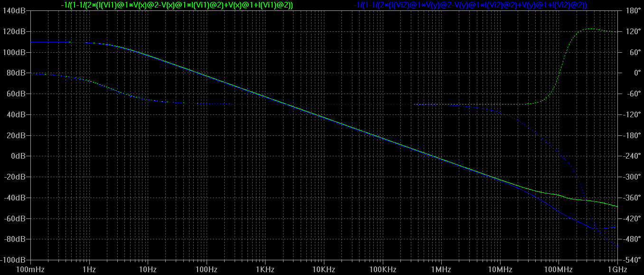The width and height of the screenshot is (644, 275).
Task: Select the 1MHz frequency axis label
Action: [441, 269]
